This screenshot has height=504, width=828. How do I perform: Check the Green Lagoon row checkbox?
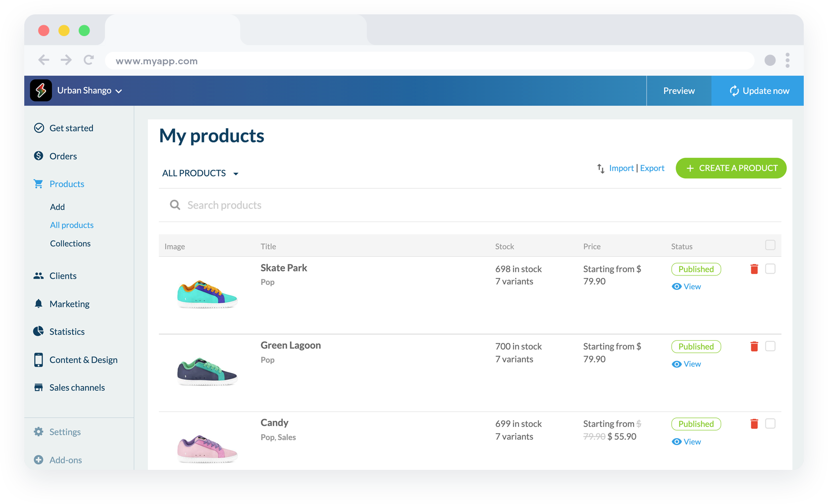tap(770, 346)
